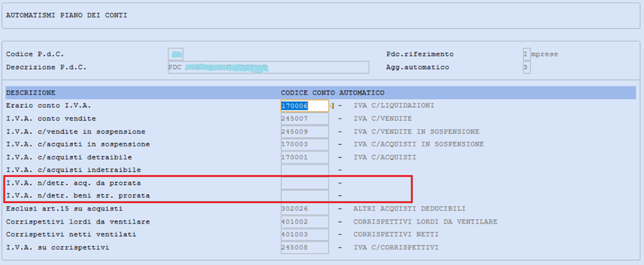Viewport: 644px width, 265px height.
Task: Click the I.V.A. conto vendite code field 245007
Action: click(305, 118)
